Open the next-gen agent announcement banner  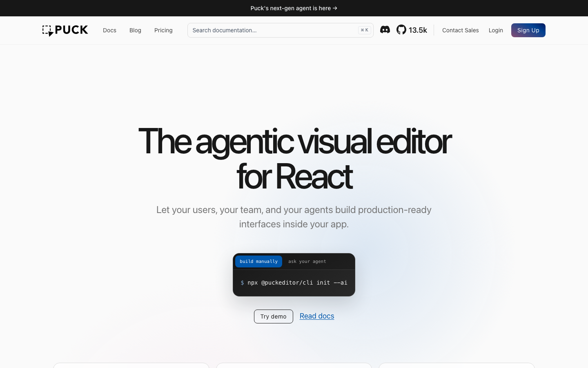tap(294, 8)
